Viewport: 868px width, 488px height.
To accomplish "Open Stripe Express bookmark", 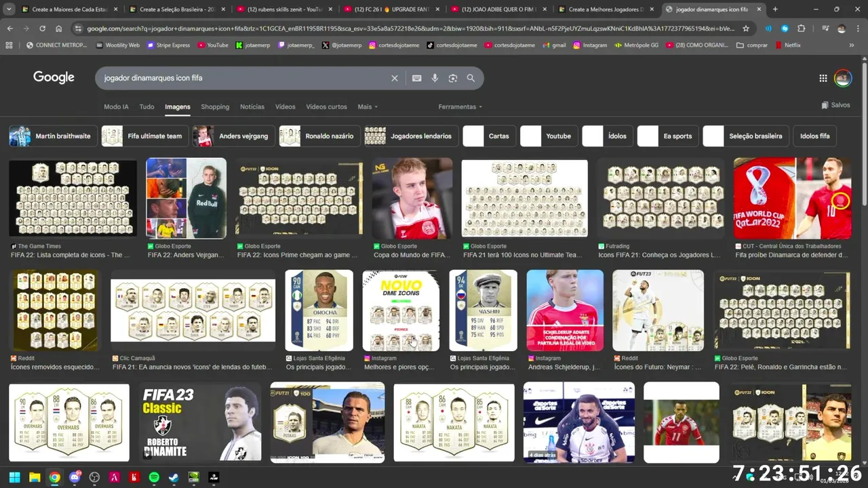I will (x=167, y=45).
